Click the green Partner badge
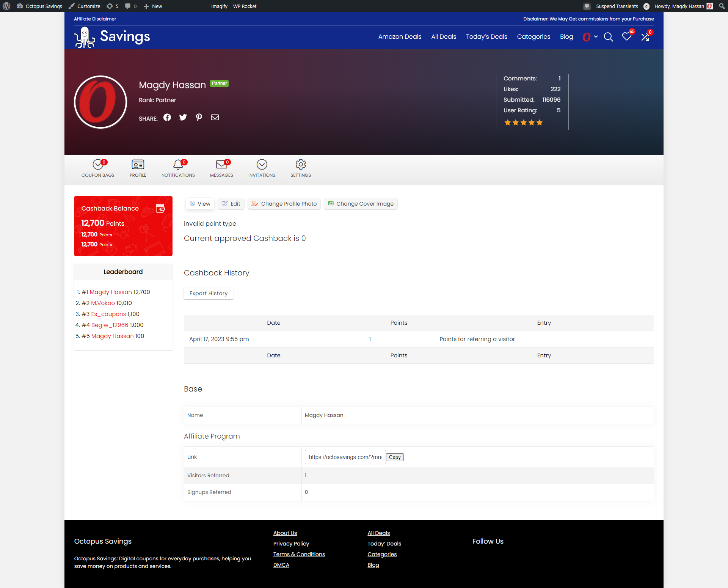The width and height of the screenshot is (728, 588). tap(219, 83)
